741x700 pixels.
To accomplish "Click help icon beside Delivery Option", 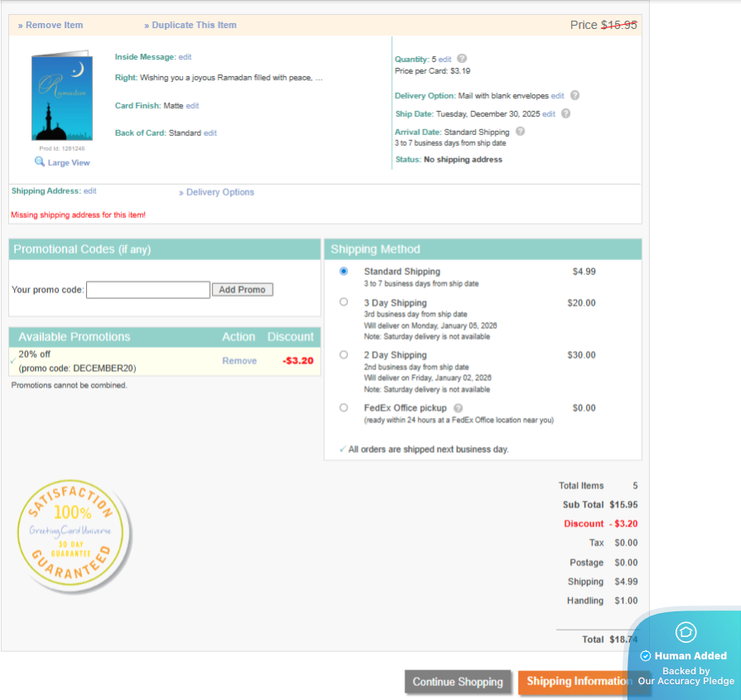I will (574, 95).
